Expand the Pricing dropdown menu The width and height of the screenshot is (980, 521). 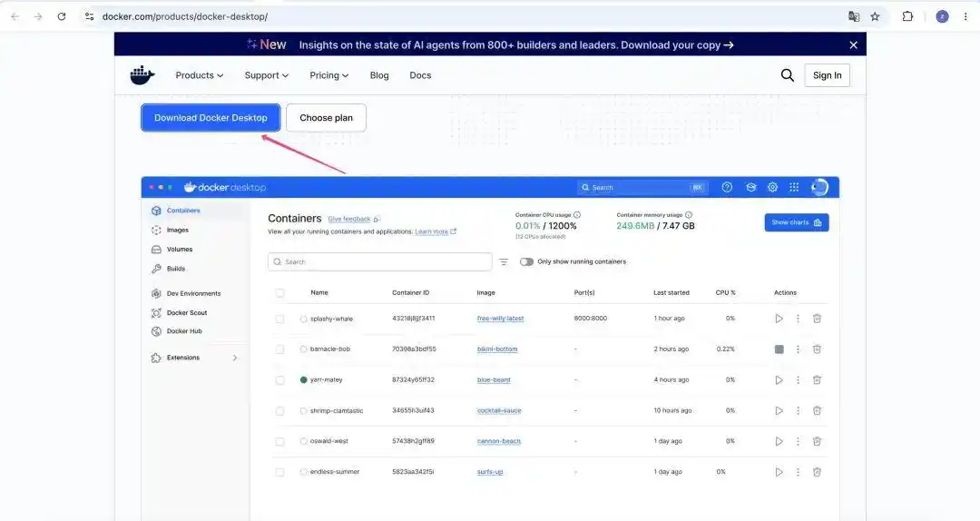point(328,75)
